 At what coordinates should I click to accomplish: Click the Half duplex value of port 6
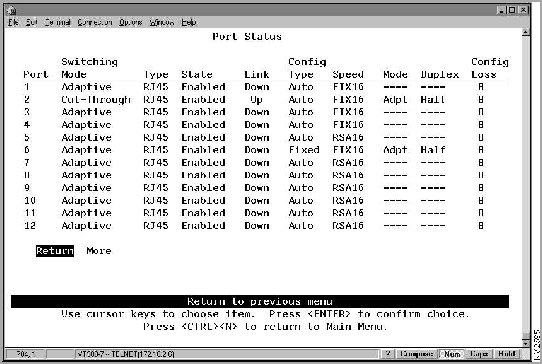coord(433,150)
